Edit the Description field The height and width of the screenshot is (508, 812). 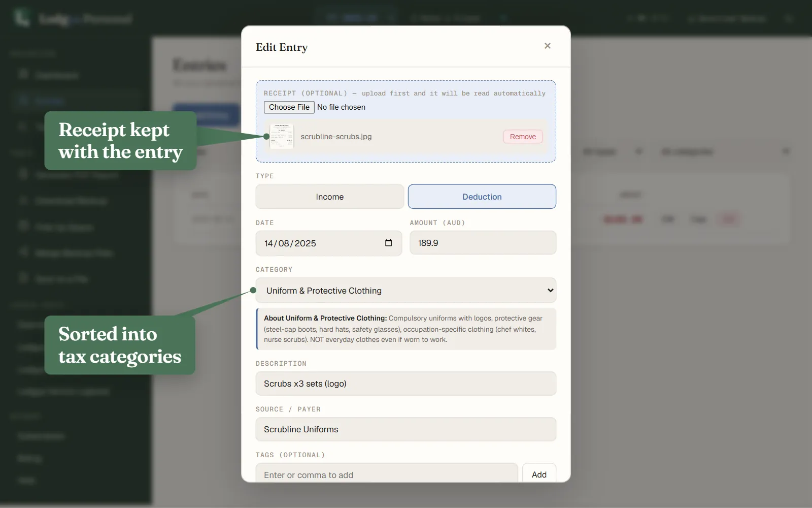406,384
